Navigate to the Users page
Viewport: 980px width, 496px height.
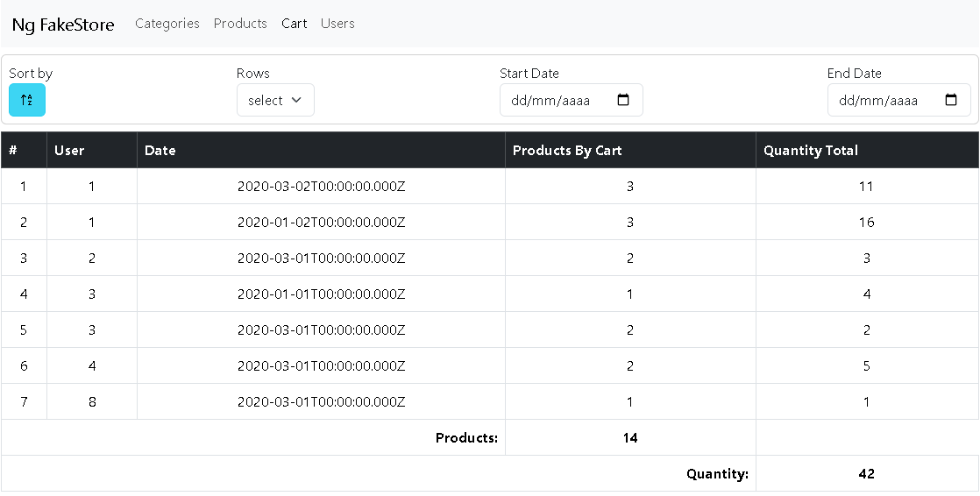(337, 24)
